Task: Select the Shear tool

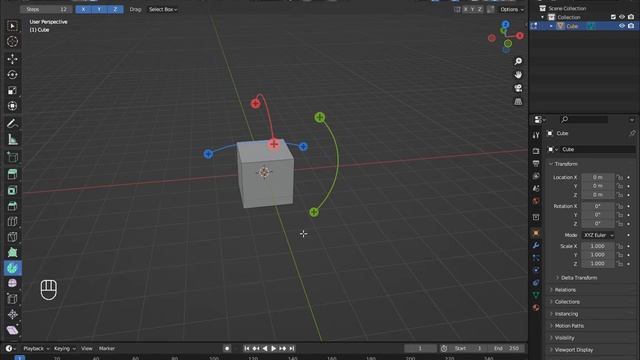Action: coord(12,330)
